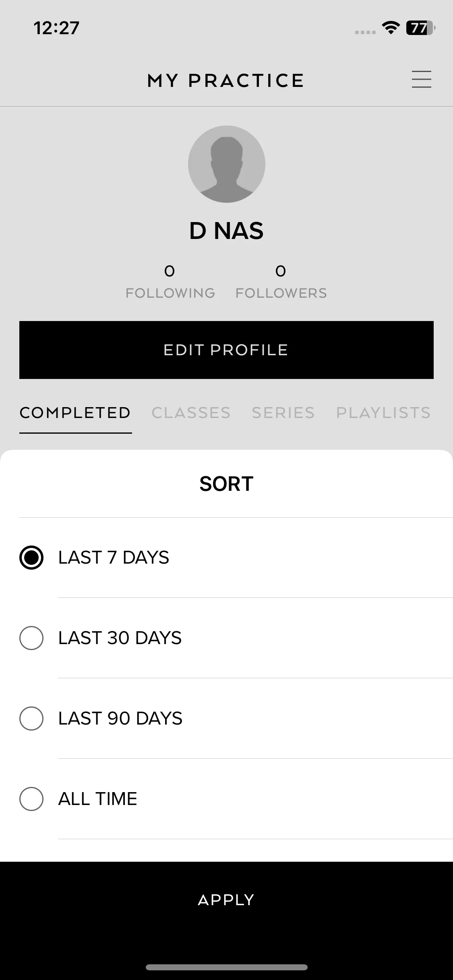
Task: Tap the clock showing 12:27
Action: 56,28
